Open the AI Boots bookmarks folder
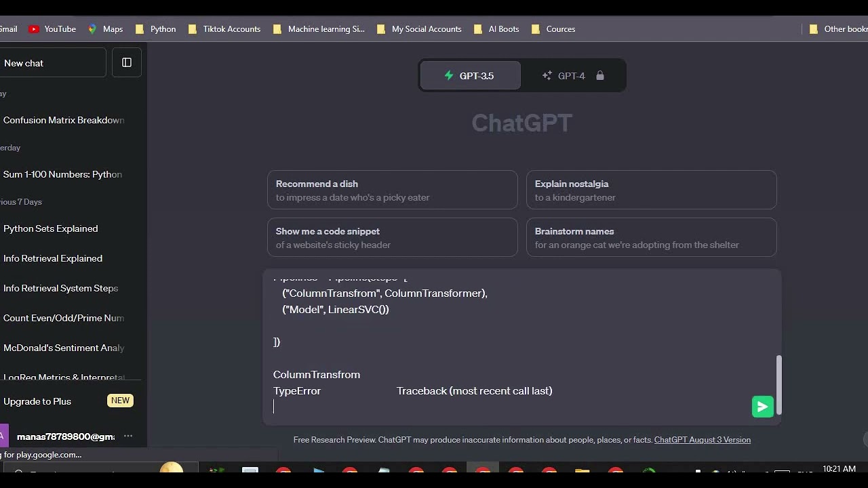The width and height of the screenshot is (868, 488). pos(496,29)
